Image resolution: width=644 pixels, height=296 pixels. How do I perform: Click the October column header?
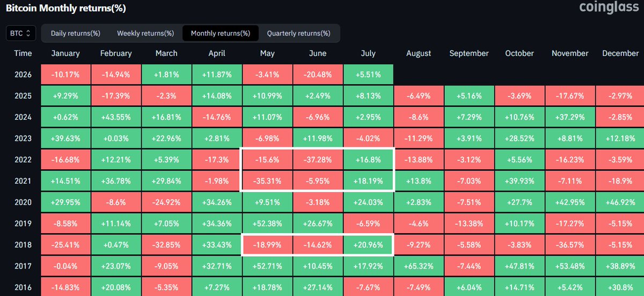pos(519,53)
